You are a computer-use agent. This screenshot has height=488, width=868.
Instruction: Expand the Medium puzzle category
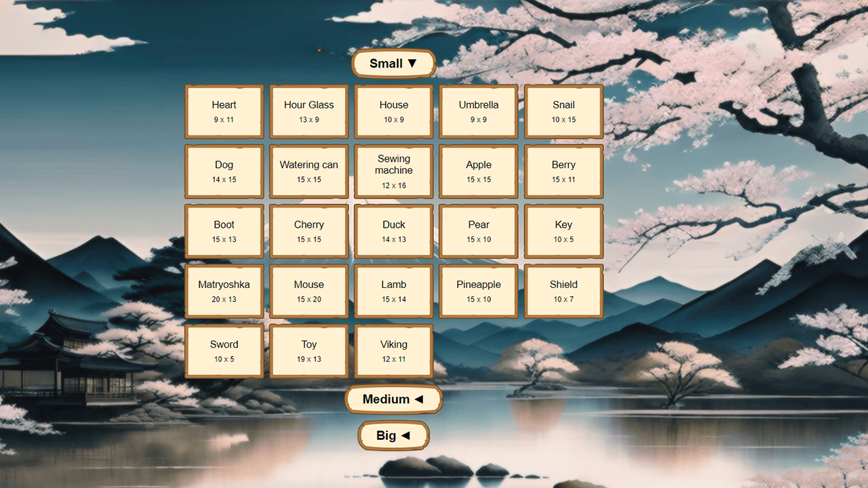click(x=393, y=399)
